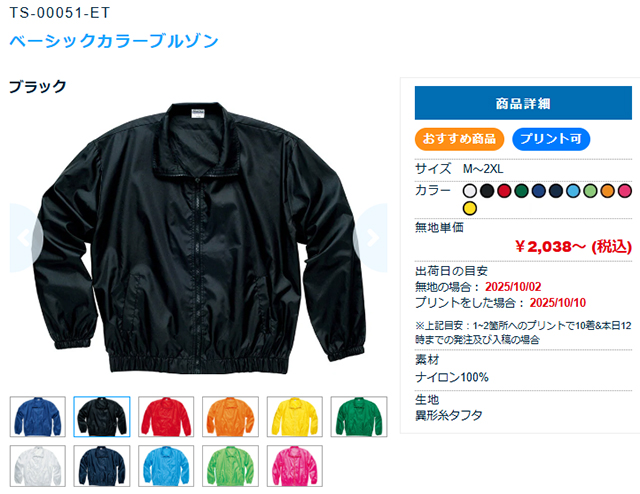Select the white color swatch
The image size is (640, 494).
pyautogui.click(x=470, y=191)
